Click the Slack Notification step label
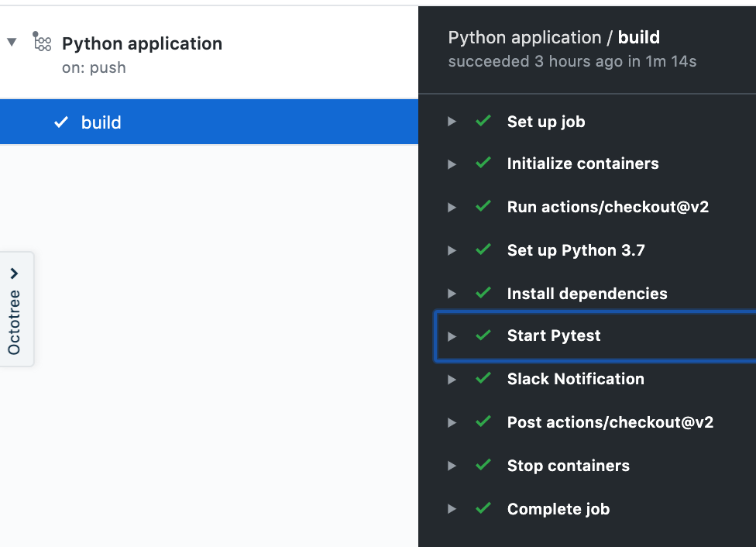756x547 pixels. pyautogui.click(x=576, y=379)
